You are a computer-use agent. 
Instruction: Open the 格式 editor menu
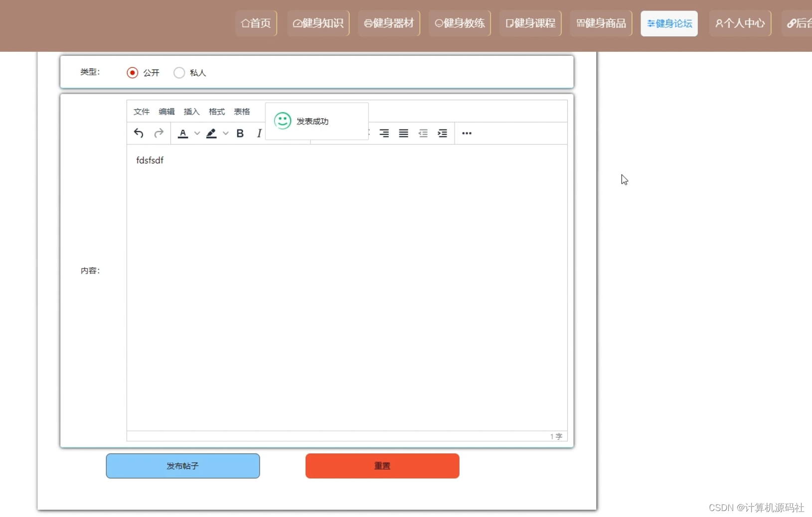pyautogui.click(x=217, y=112)
